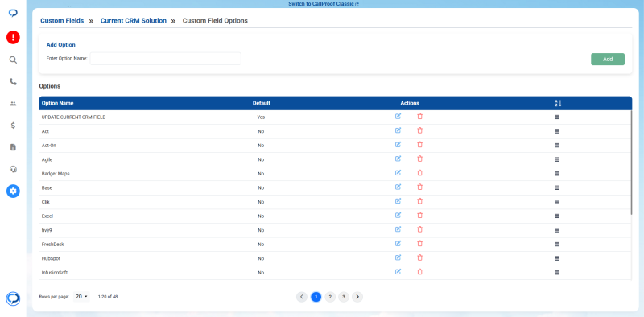Select page 3 in pagination
The height and width of the screenshot is (317, 644).
(x=344, y=297)
